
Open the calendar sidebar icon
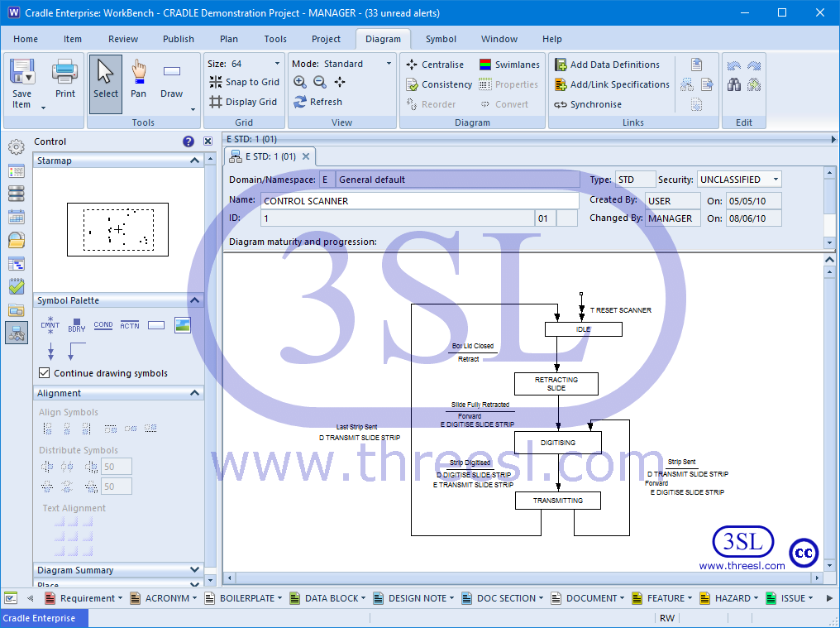17,218
